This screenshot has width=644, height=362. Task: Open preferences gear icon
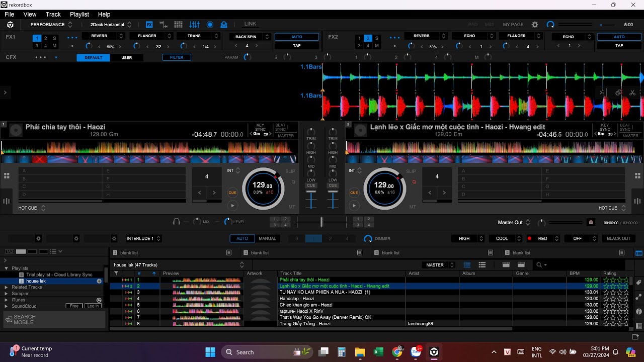[x=535, y=25]
